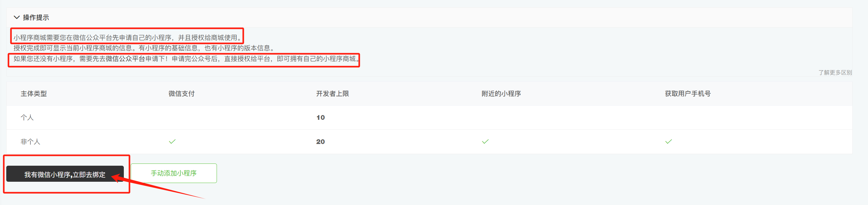The image size is (868, 205).
Task: Select the 主体类型 column header
Action: click(x=34, y=94)
